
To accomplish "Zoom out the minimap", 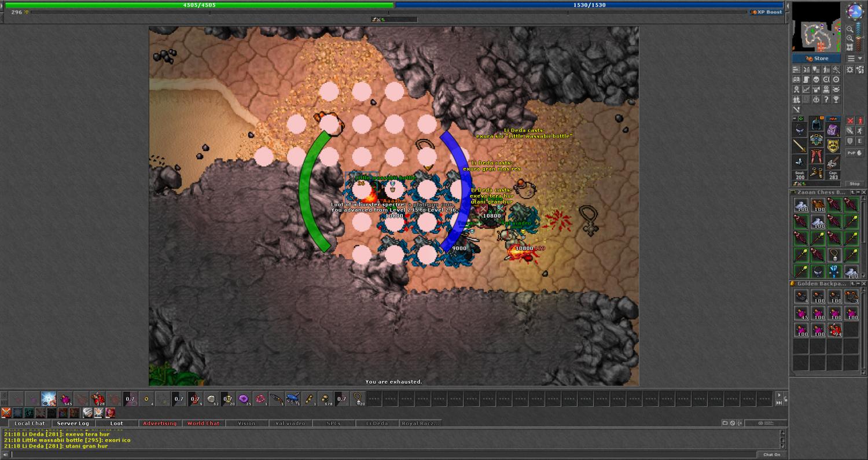I will [x=849, y=29].
